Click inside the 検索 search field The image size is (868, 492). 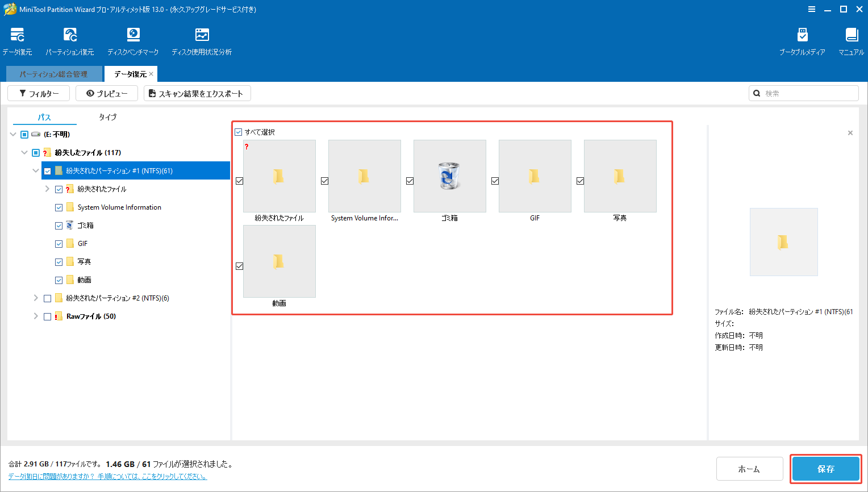click(x=803, y=93)
